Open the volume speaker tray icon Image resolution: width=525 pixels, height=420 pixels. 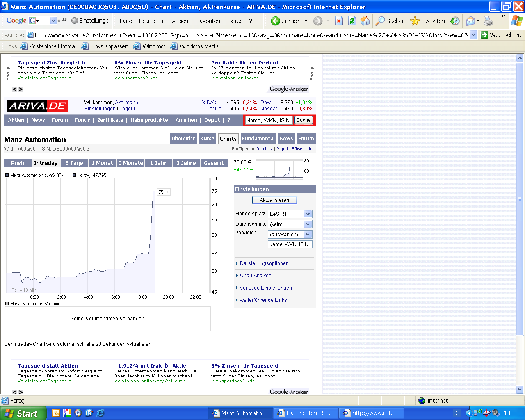point(495,413)
